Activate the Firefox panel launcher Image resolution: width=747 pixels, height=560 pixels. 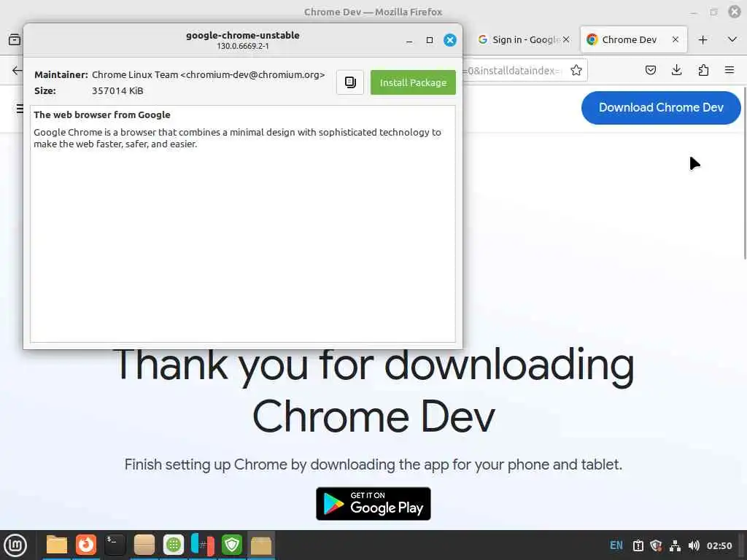pos(86,545)
